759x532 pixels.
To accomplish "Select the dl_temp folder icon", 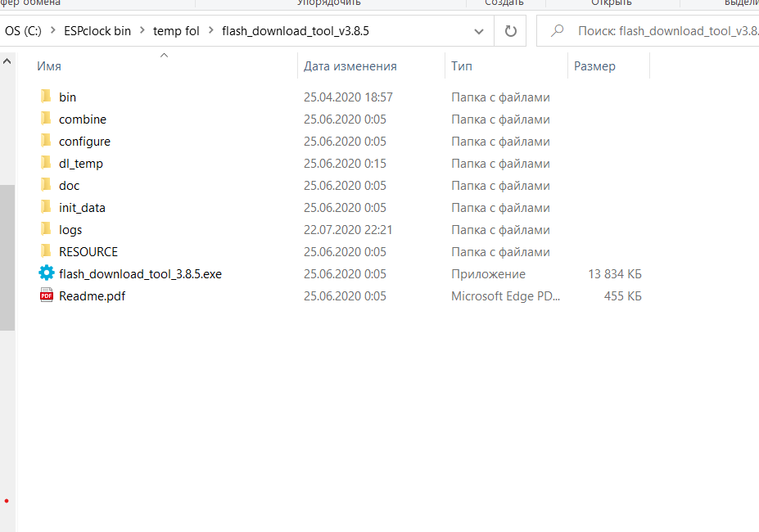I will click(x=46, y=163).
